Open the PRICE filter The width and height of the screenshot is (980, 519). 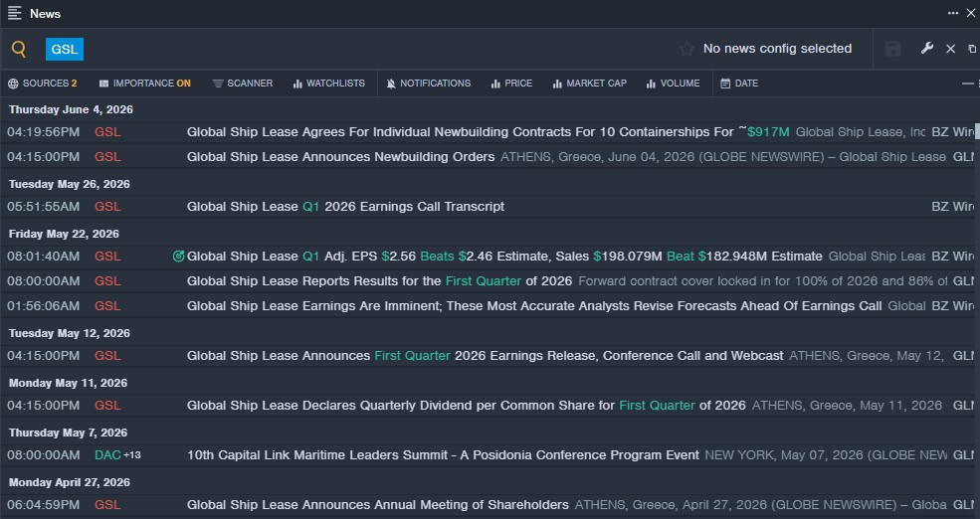(511, 84)
